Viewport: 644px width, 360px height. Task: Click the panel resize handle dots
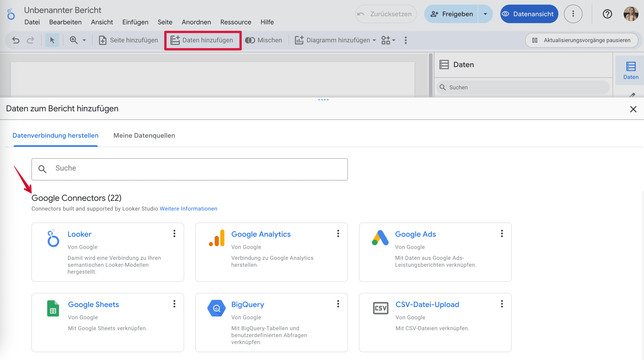coord(323,100)
